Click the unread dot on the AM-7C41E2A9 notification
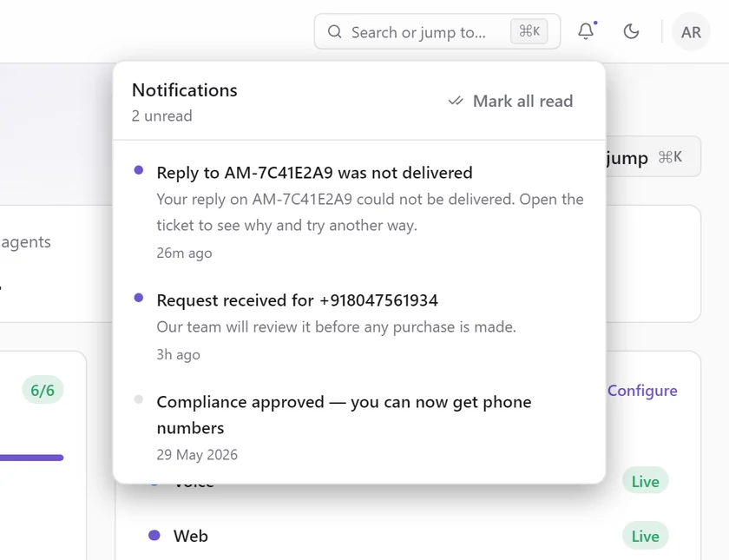The height and width of the screenshot is (560, 729). [139, 170]
